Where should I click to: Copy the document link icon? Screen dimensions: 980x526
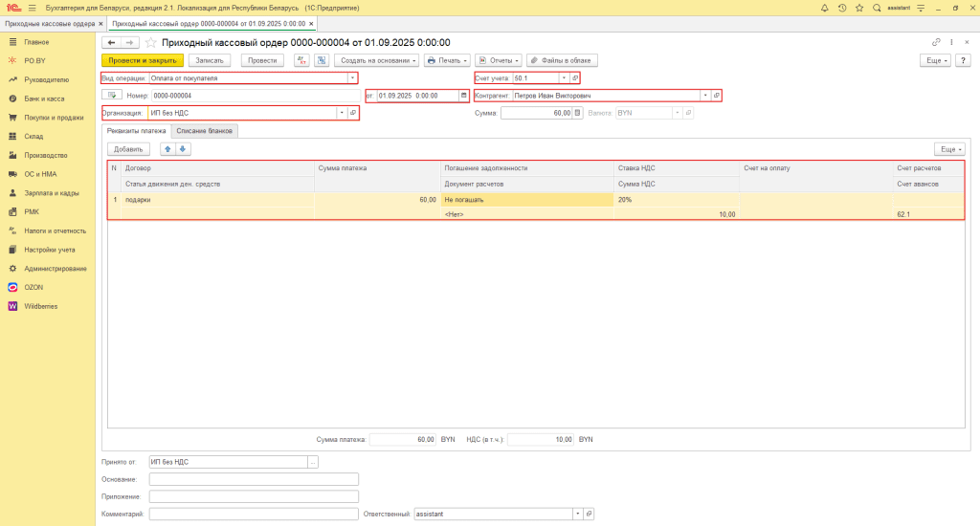click(936, 43)
